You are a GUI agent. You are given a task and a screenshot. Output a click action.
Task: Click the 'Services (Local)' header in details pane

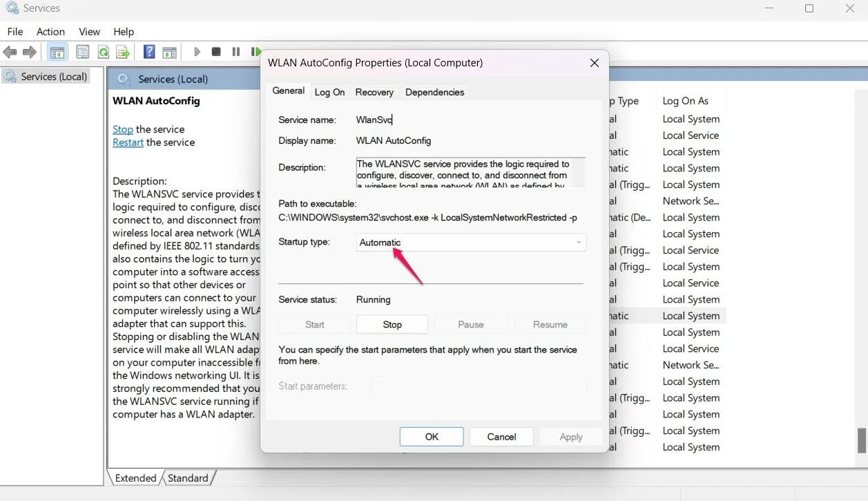pyautogui.click(x=173, y=79)
